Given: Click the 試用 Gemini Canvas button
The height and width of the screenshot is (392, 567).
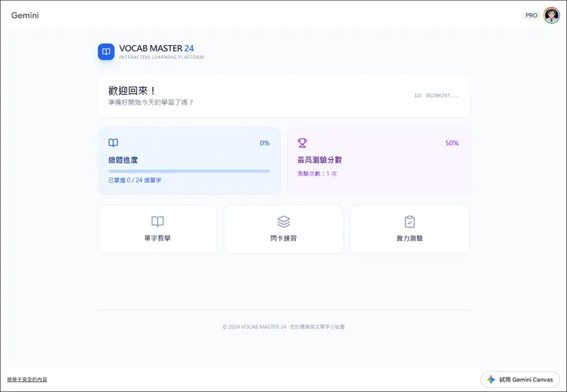Looking at the screenshot, I should 520,380.
